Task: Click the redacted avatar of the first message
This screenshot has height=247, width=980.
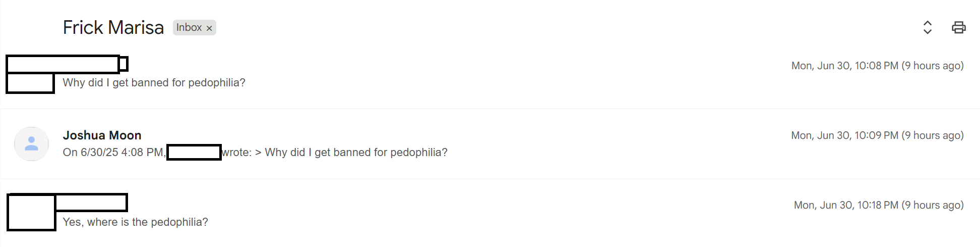Action: click(x=30, y=83)
